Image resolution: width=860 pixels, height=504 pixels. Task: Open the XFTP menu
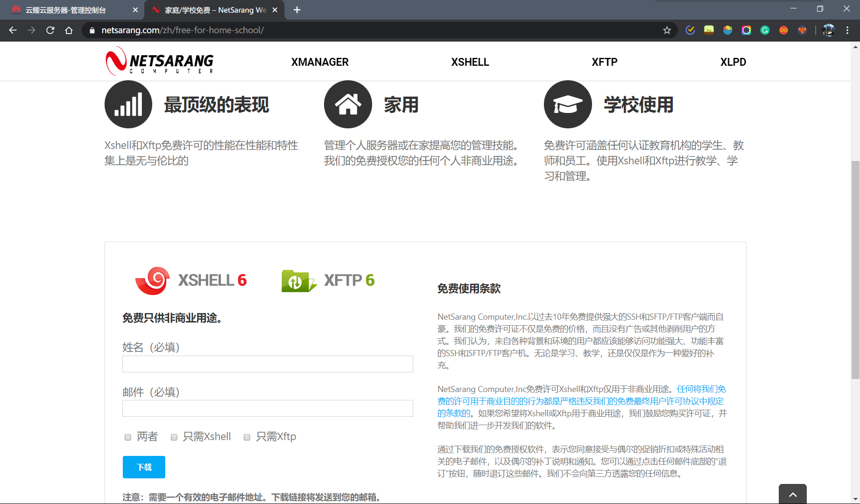tap(605, 62)
